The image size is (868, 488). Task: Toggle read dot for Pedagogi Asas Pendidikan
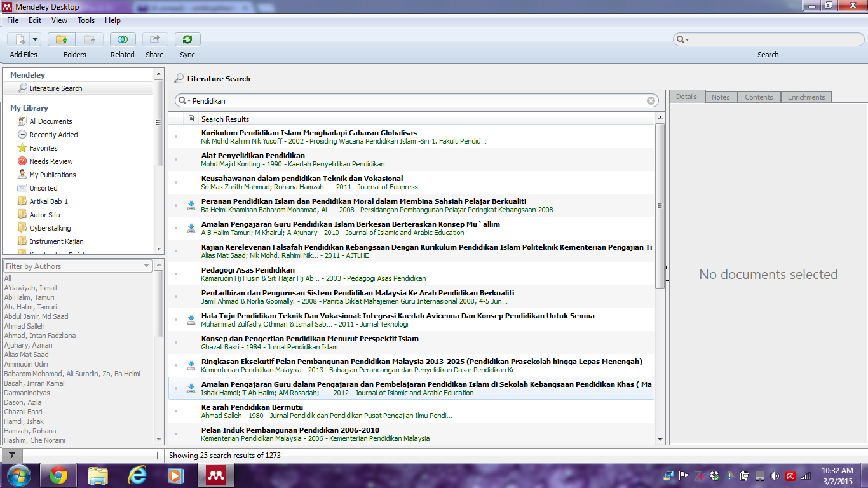coord(177,274)
